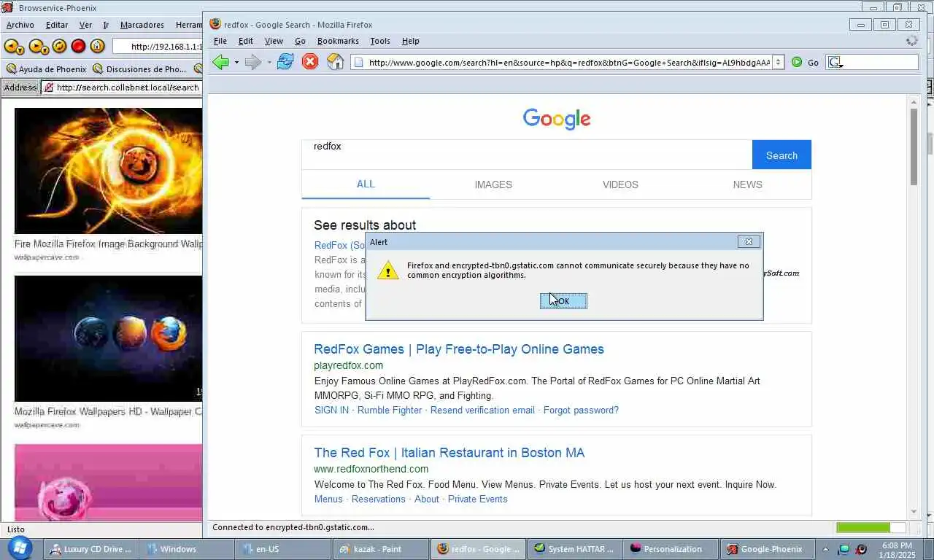This screenshot has height=560, width=934.
Task: Open Discusiones de Phoenix bookmark
Action: click(x=139, y=69)
